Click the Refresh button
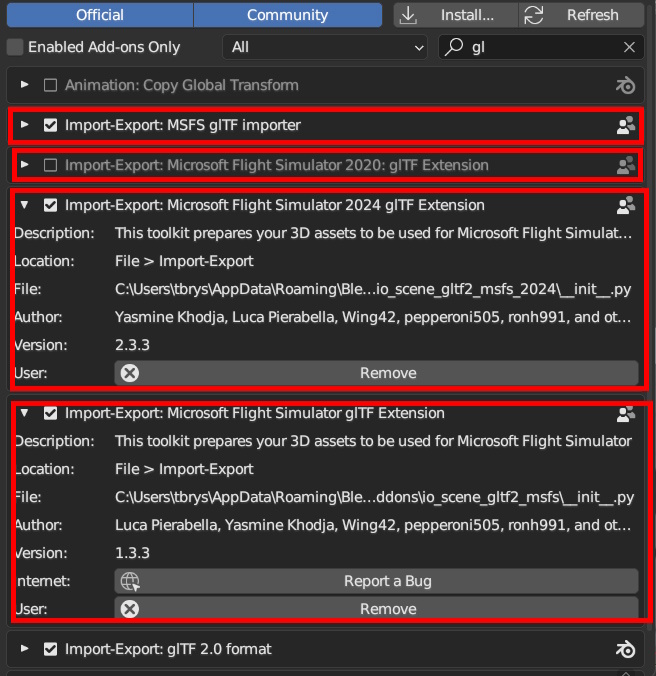Viewport: 656px width, 676px height. pos(581,15)
